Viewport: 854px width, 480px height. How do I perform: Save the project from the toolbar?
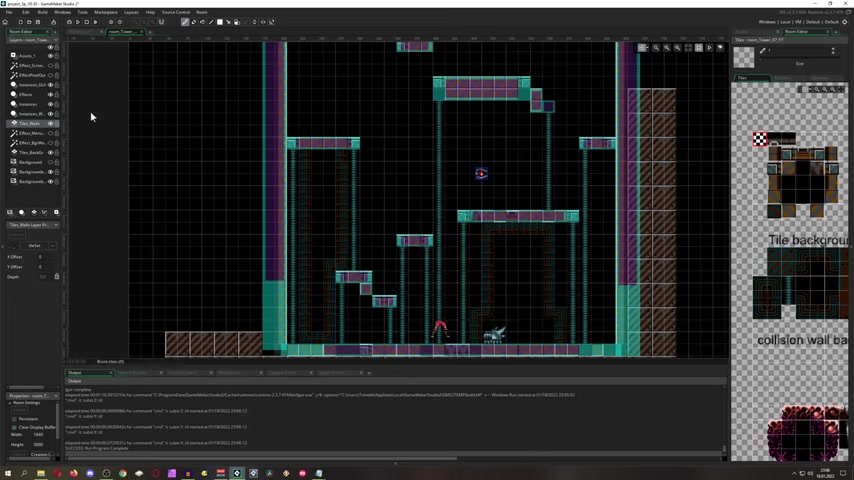(x=38, y=22)
